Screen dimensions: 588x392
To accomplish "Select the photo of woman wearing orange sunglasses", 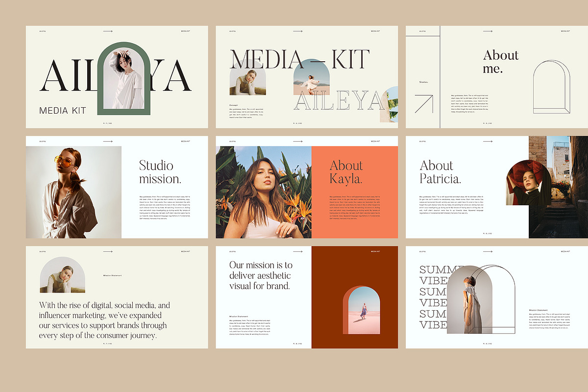I will 73,192.
